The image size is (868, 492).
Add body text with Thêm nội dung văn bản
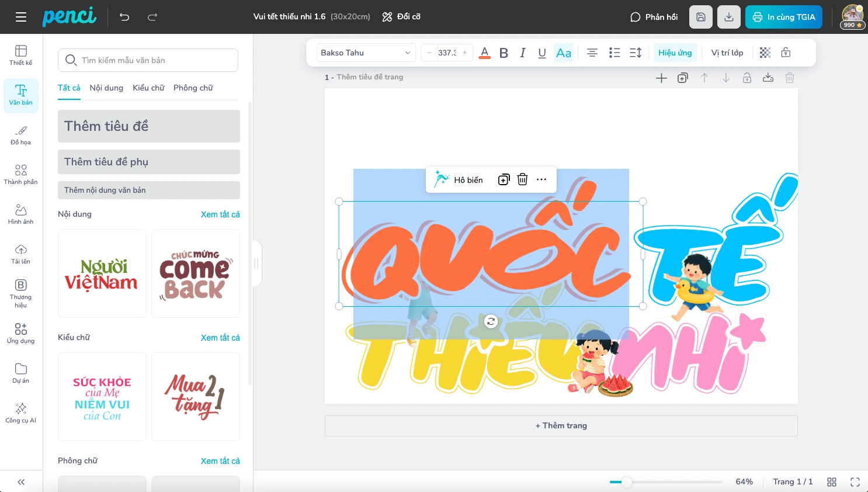pyautogui.click(x=149, y=190)
